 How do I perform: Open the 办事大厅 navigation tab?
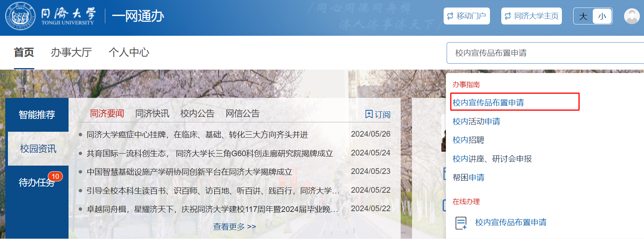(x=71, y=52)
